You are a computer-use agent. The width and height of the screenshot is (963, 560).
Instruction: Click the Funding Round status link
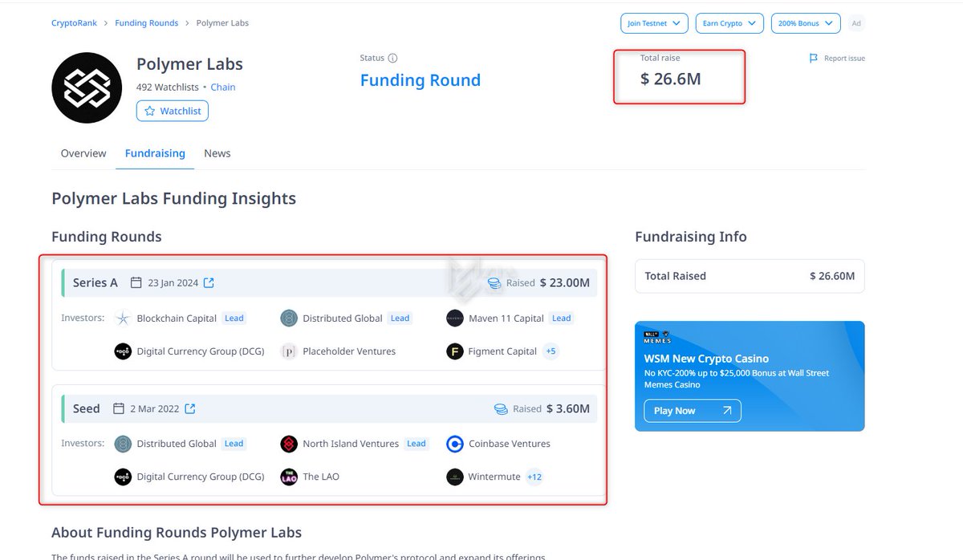(x=421, y=80)
